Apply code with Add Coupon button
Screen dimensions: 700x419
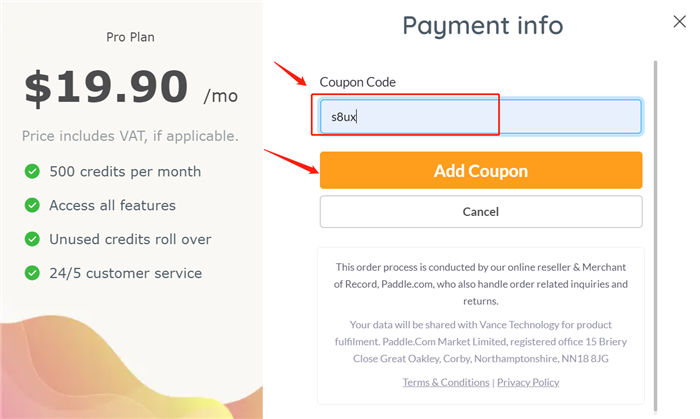point(481,170)
